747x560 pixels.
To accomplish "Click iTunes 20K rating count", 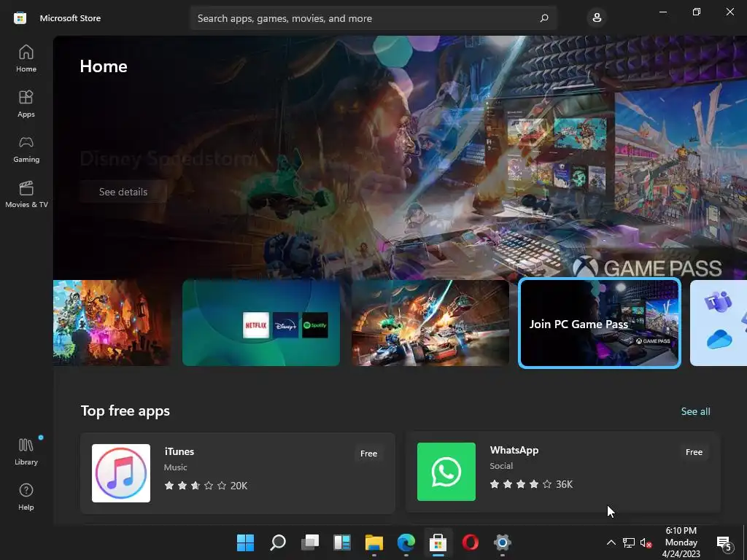I will (x=239, y=486).
